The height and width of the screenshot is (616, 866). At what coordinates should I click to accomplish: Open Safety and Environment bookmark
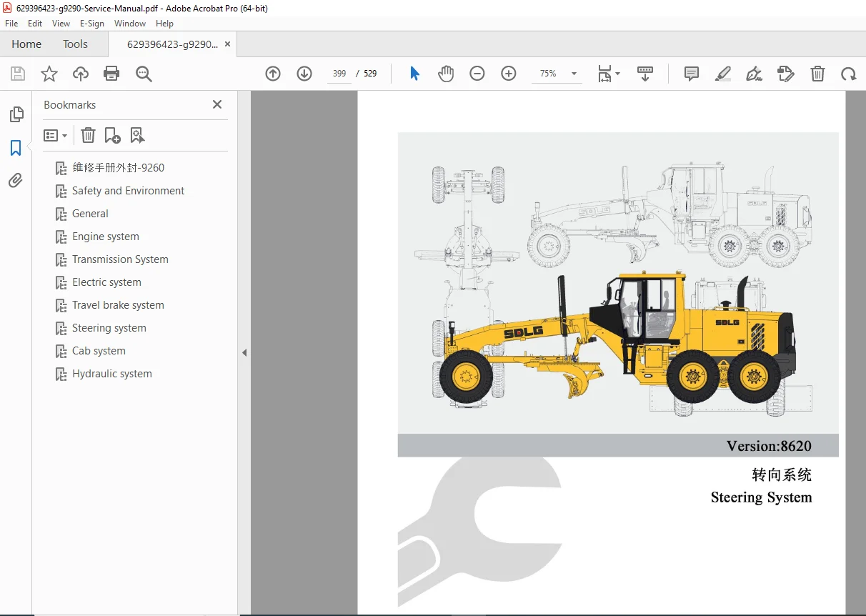pyautogui.click(x=128, y=191)
